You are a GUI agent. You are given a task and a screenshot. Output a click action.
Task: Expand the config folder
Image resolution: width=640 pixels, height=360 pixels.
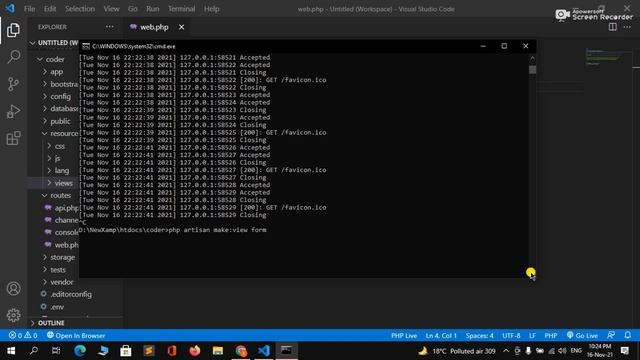tap(60, 96)
